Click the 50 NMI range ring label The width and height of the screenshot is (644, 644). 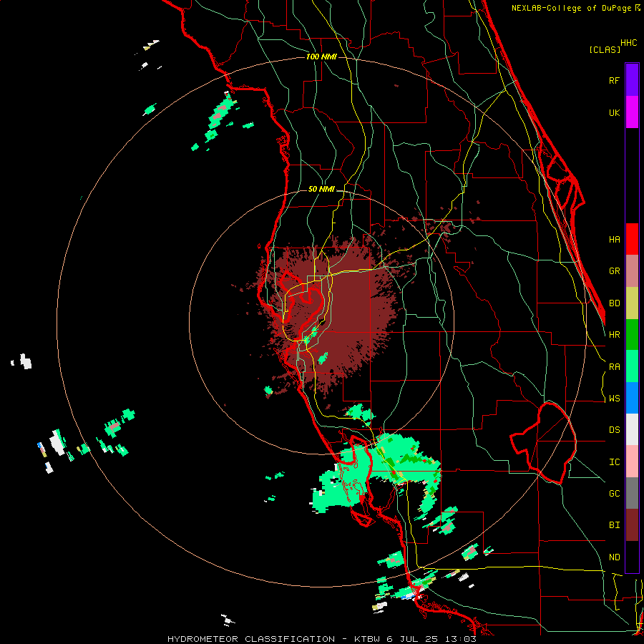[321, 189]
